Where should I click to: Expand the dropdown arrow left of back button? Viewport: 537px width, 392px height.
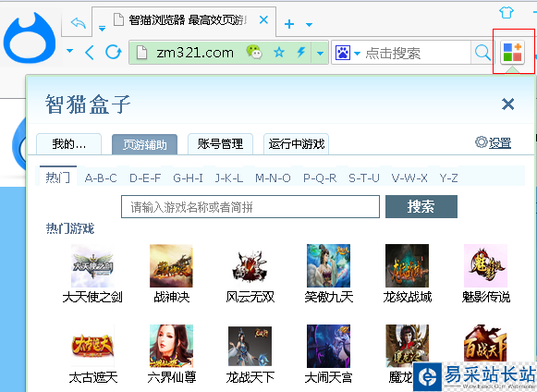(x=70, y=51)
